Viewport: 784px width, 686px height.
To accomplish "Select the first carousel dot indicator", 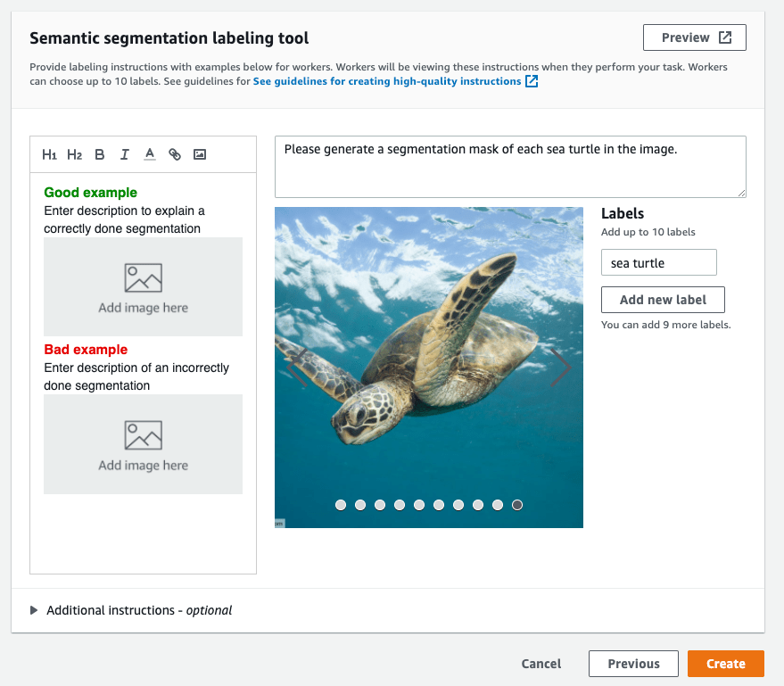I will (341, 505).
